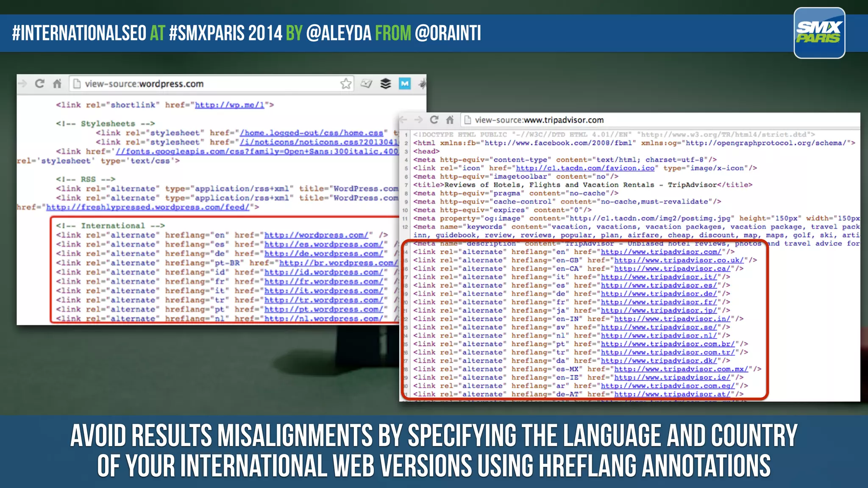Click the mail extension icon in the wordpress.com toolbar
The width and height of the screenshot is (868, 488).
tap(366, 83)
